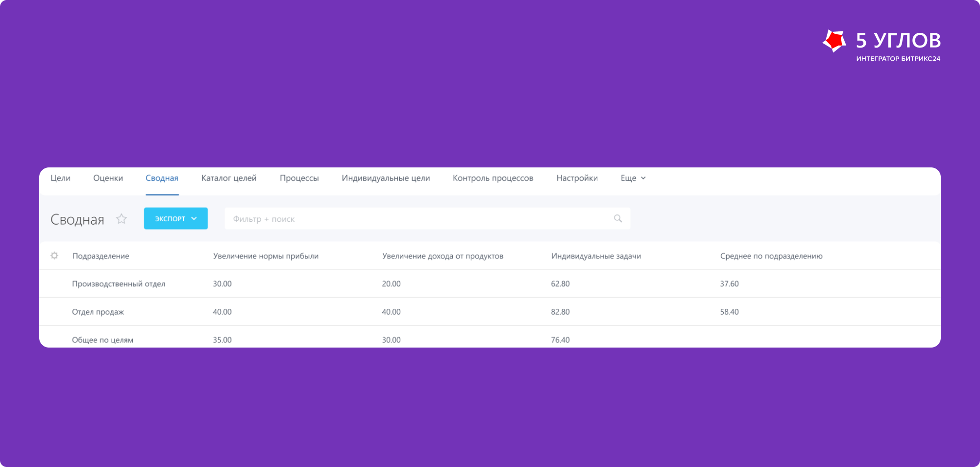The image size is (980, 467).
Task: Select the Отдел продаж row name
Action: click(98, 312)
